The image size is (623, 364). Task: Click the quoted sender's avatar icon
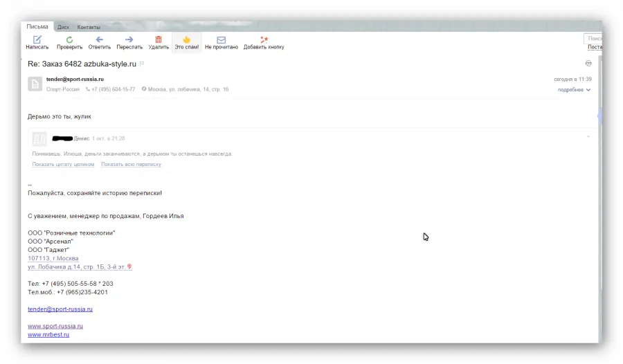39,138
